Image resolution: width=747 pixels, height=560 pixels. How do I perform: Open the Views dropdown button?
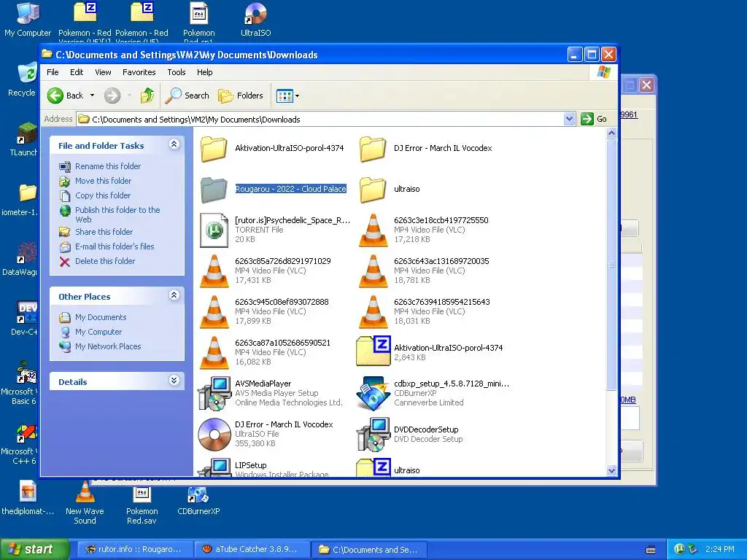point(287,96)
